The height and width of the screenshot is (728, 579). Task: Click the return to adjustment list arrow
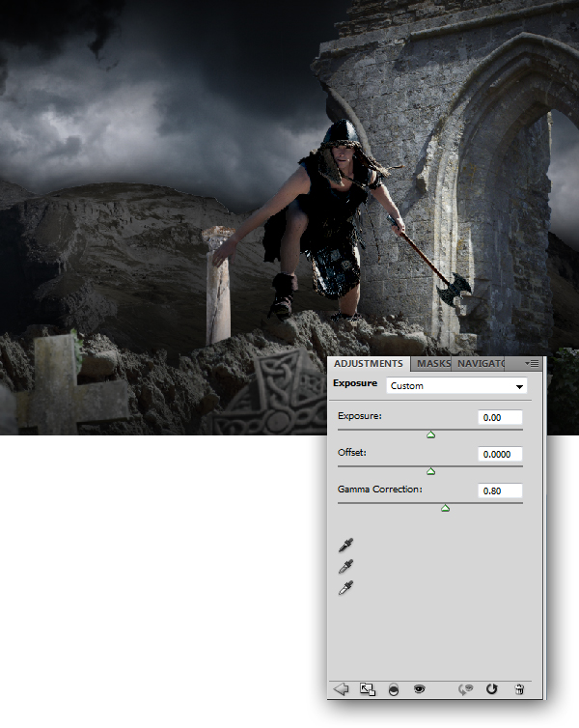coord(340,689)
